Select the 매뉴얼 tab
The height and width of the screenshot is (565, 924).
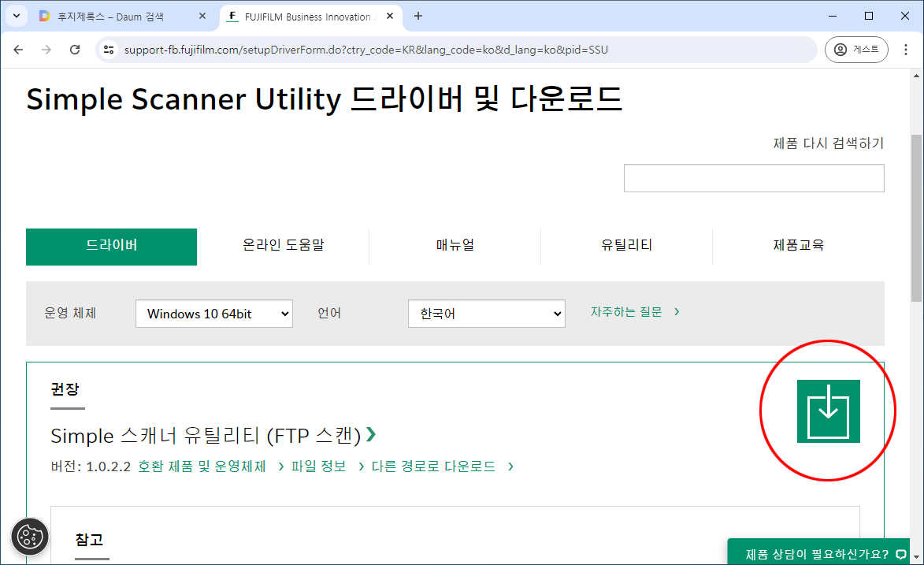(455, 245)
